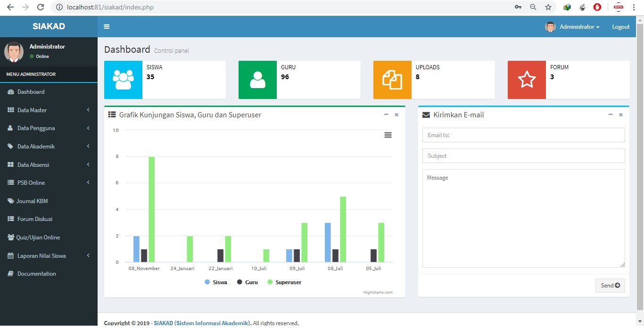Toggle Superuser series in chart legend
644x328 pixels.
coord(284,282)
